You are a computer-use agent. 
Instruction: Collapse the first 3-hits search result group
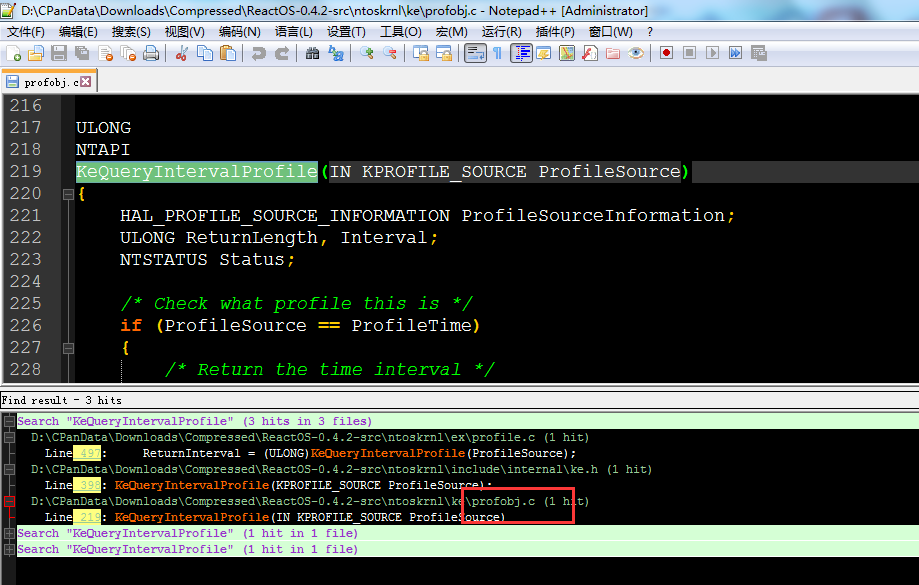tap(10, 421)
